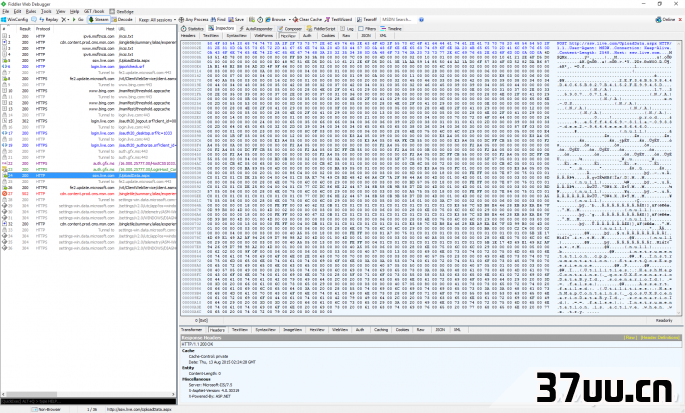Screen dimensions: 685x413
Task: Click the WinConfig toolbar button
Action: click(15, 20)
